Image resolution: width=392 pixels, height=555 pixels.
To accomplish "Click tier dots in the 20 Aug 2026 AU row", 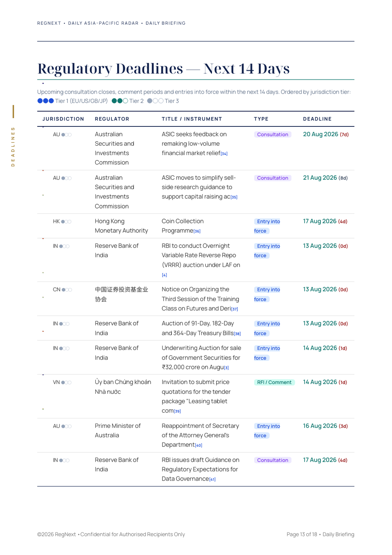I will pos(66,135).
